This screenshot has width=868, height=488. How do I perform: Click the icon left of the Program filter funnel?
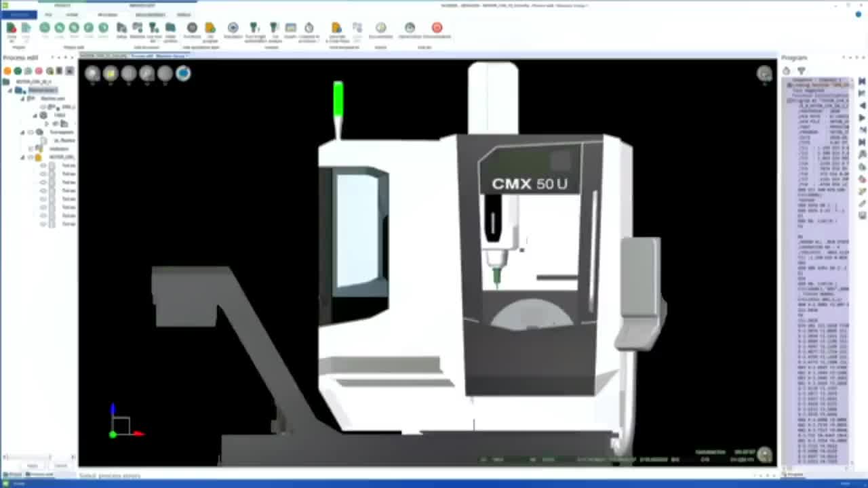coord(787,70)
